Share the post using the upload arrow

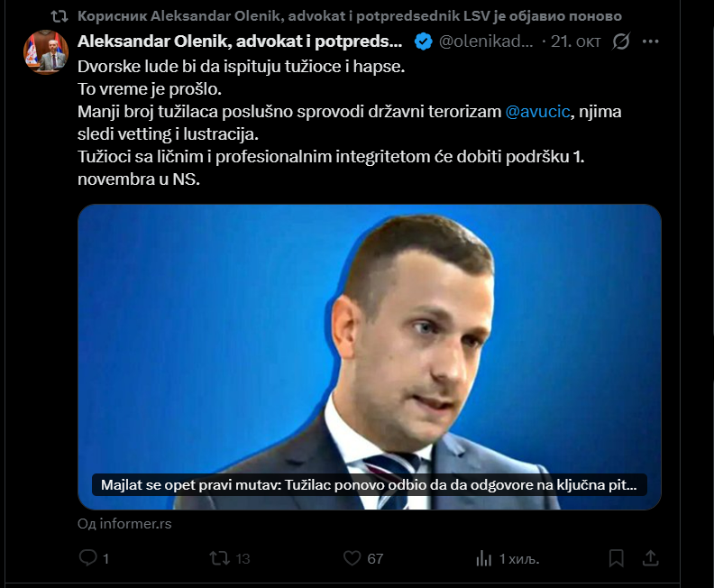(651, 558)
